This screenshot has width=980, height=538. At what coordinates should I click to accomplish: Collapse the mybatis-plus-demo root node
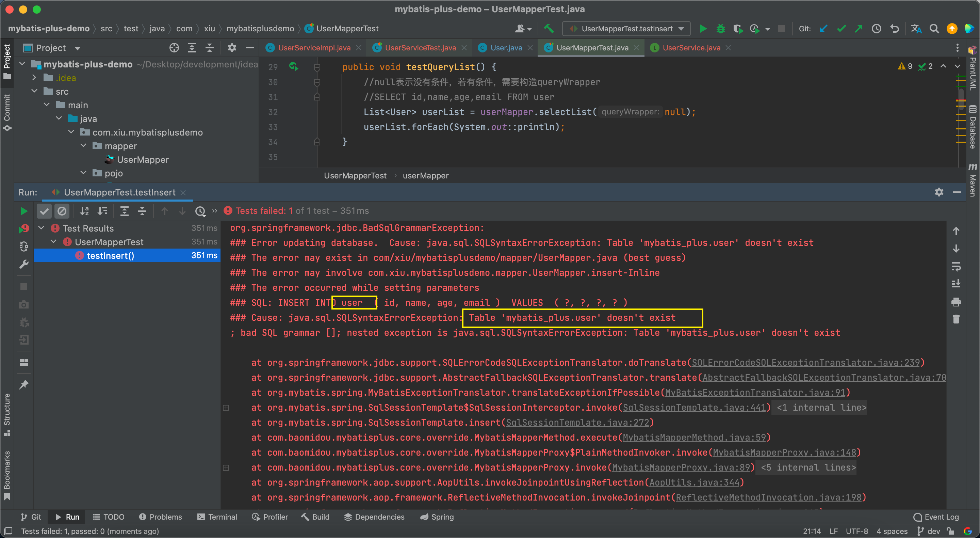click(22, 64)
